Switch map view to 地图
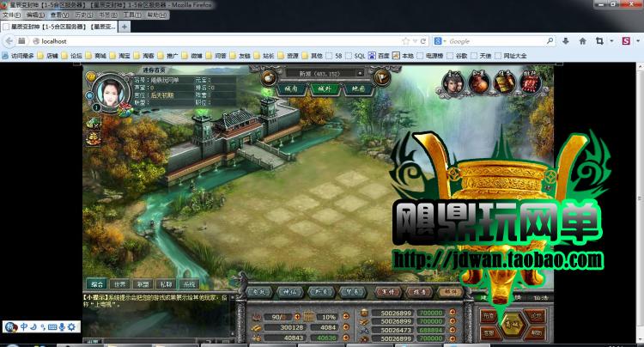This screenshot has width=644, height=347. [x=358, y=88]
